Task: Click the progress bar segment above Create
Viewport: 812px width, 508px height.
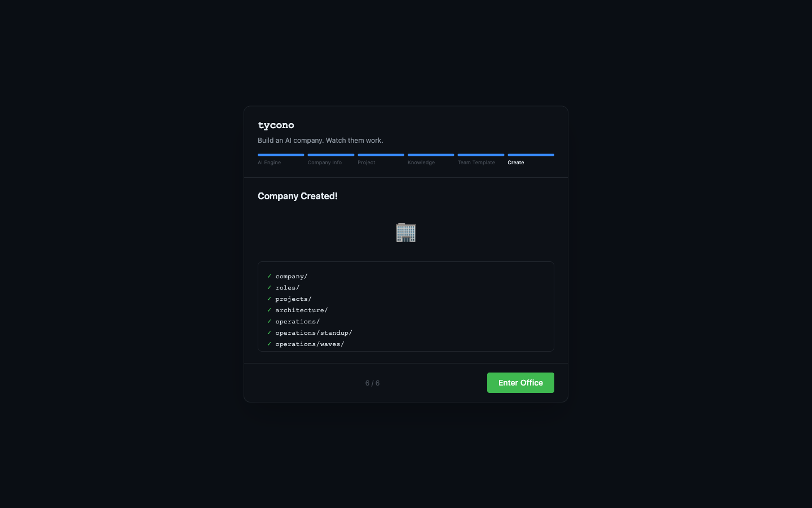Action: coord(531,155)
